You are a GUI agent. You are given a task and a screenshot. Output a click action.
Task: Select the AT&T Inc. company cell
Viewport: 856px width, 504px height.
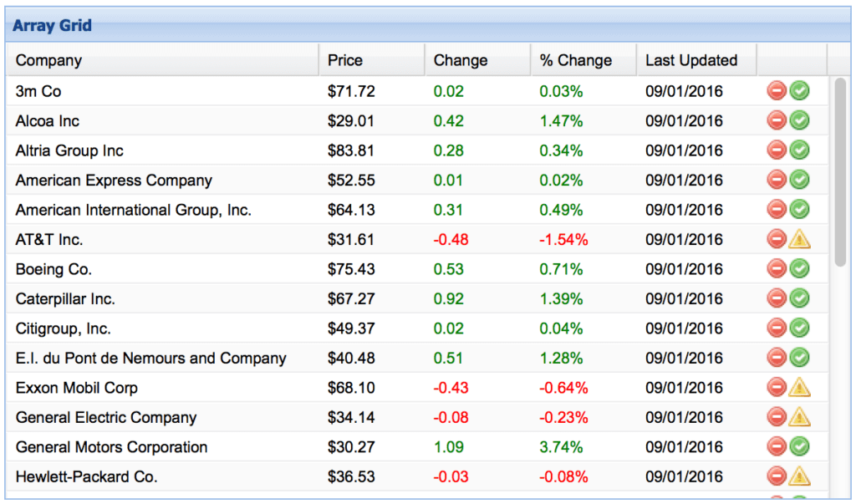(x=162, y=239)
